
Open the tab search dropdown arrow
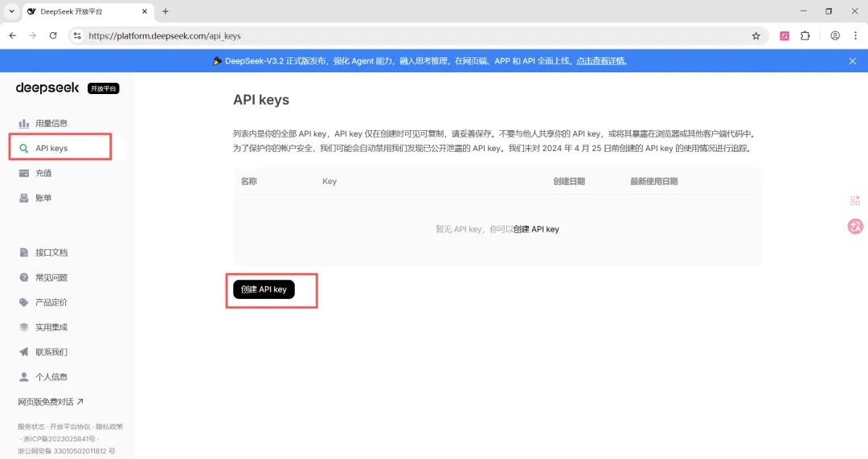[x=11, y=11]
